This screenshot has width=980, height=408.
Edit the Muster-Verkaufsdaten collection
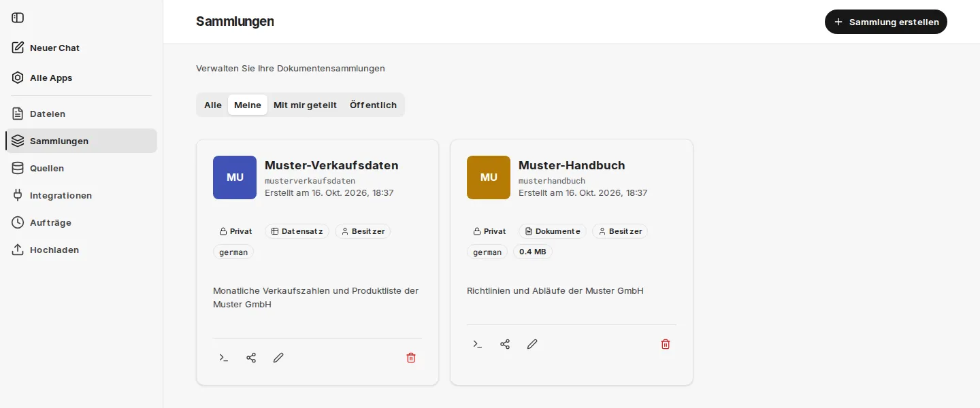pos(278,358)
